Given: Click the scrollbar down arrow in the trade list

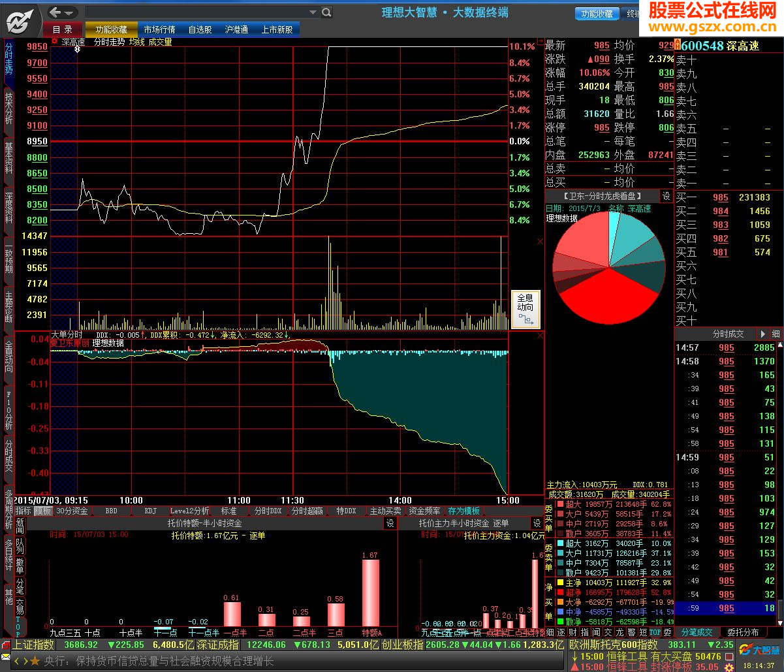Looking at the screenshot, I should (x=779, y=623).
